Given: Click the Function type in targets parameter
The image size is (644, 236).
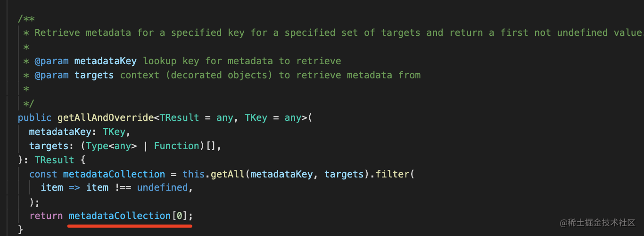Looking at the screenshot, I should point(177,146).
